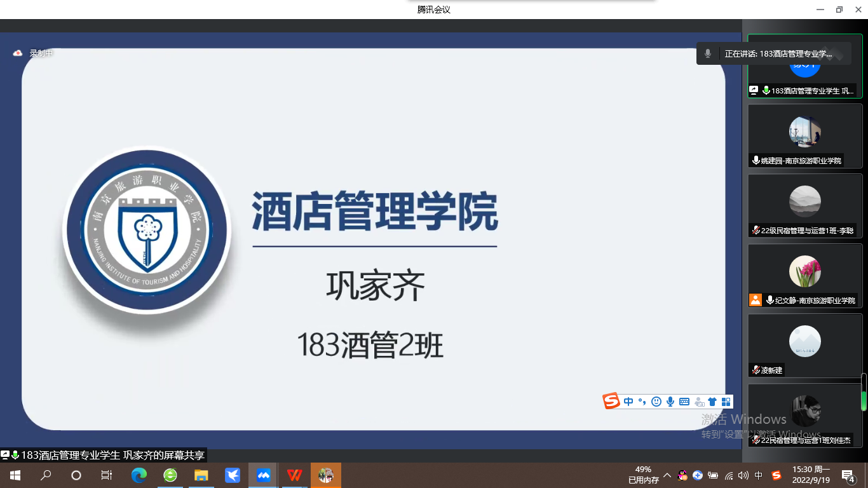Open the blue plus cloud tray icon
The height and width of the screenshot is (488, 868).
pyautogui.click(x=698, y=475)
